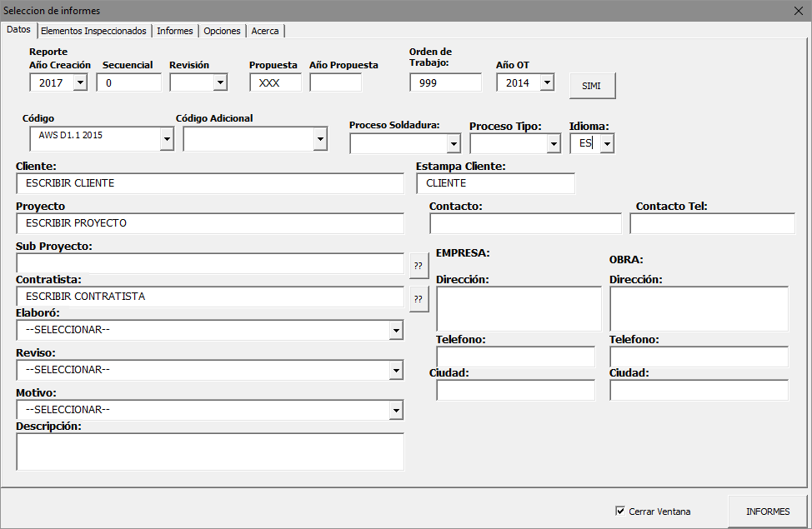Click the SIMI button
Image resolution: width=812 pixels, height=529 pixels.
click(592, 86)
